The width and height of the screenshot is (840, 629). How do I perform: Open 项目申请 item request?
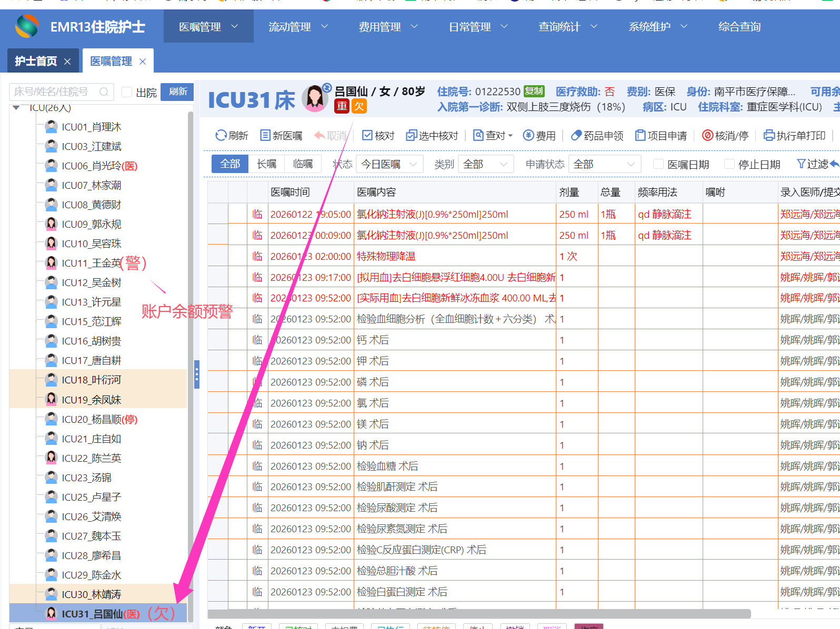point(661,136)
